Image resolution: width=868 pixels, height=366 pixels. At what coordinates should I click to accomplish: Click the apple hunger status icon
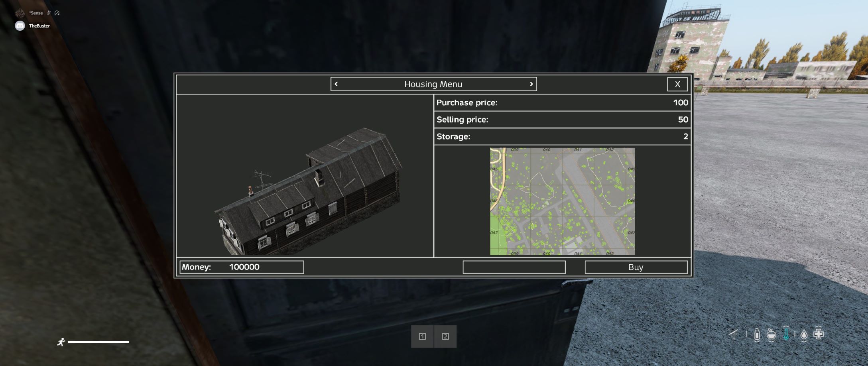click(772, 335)
